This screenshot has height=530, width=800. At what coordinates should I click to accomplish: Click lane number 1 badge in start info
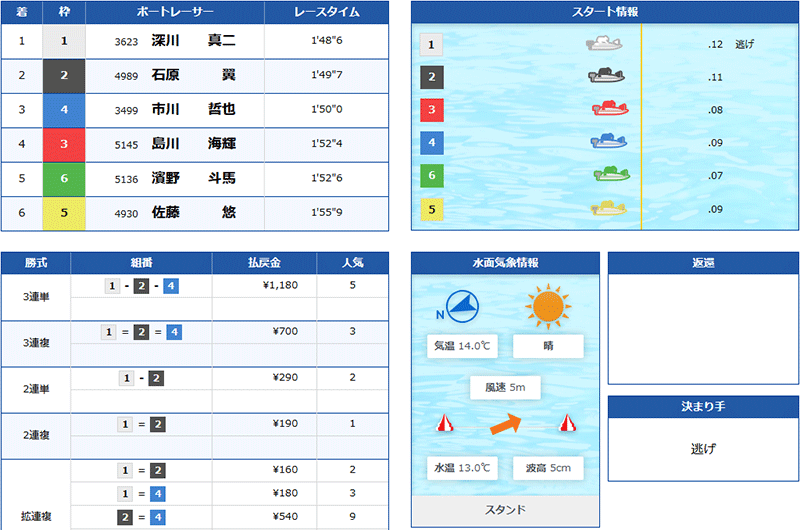coord(431,44)
